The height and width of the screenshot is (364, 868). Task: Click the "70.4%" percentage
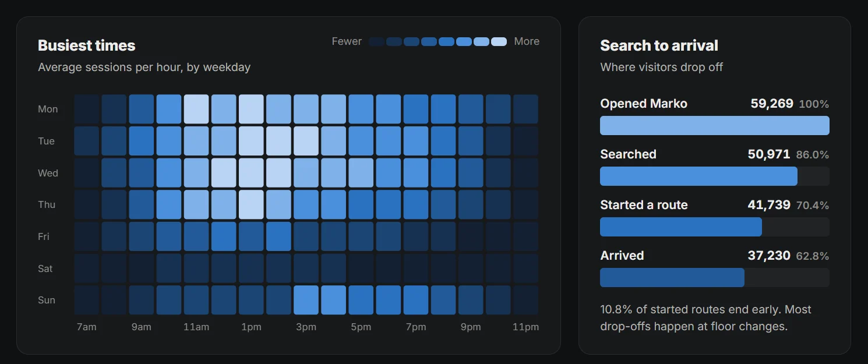pyautogui.click(x=813, y=206)
